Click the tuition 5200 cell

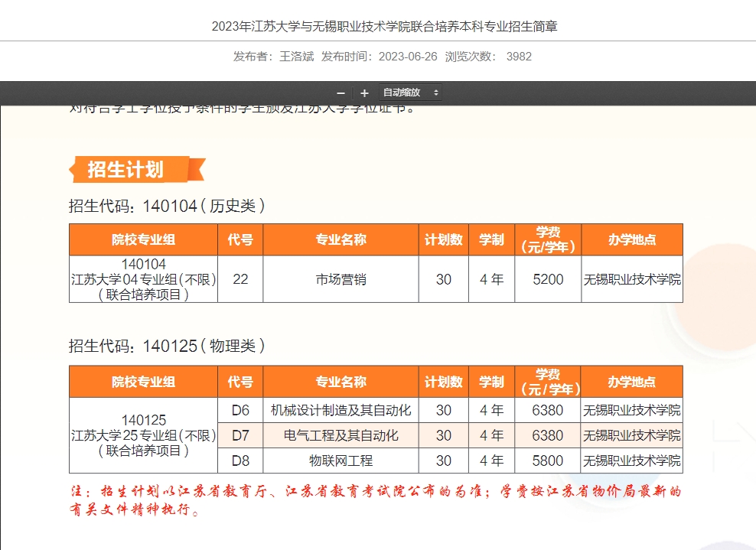(x=548, y=279)
